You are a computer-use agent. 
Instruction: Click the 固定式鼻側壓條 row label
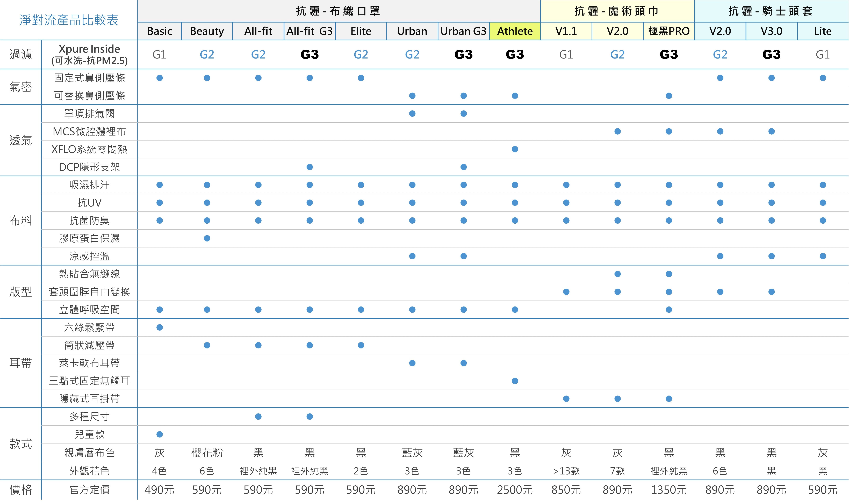89,78
